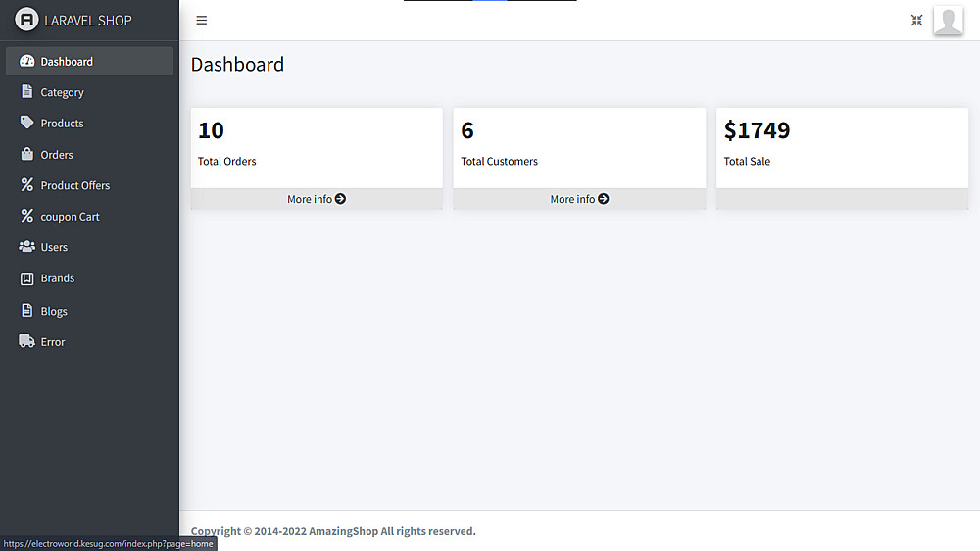The width and height of the screenshot is (980, 551).
Task: Click the Blogs document icon
Action: pos(27,311)
